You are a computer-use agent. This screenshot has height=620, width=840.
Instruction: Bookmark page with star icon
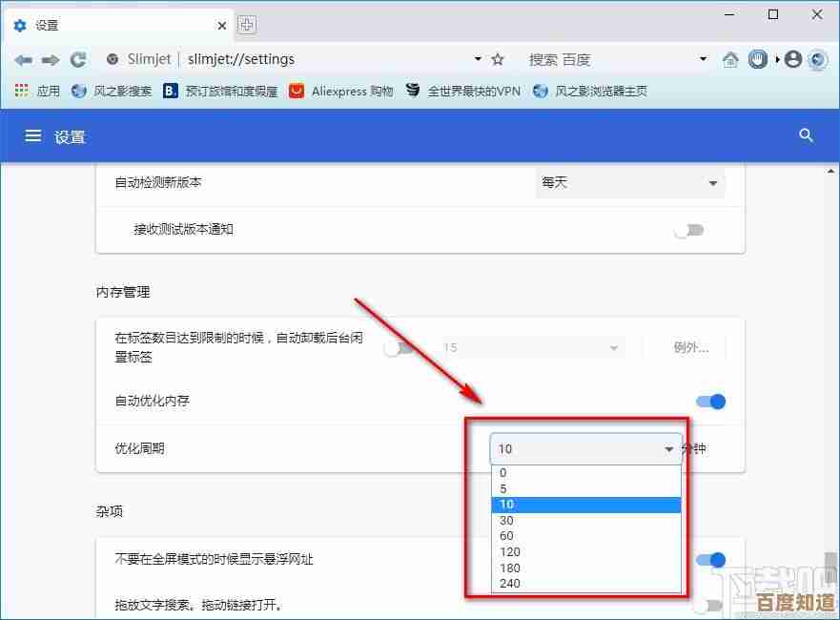pyautogui.click(x=498, y=59)
